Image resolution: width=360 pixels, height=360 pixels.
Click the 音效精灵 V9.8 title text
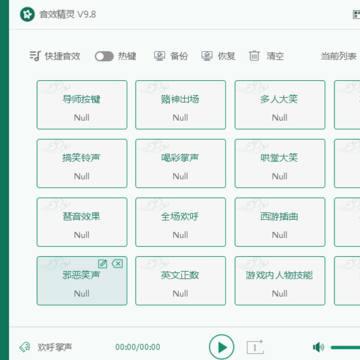(x=68, y=15)
